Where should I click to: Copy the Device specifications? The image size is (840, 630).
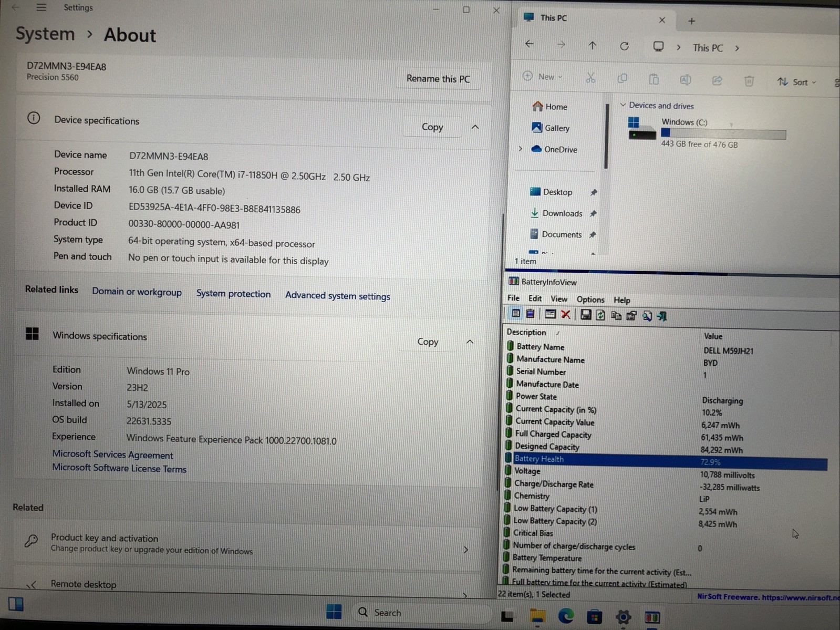432,127
